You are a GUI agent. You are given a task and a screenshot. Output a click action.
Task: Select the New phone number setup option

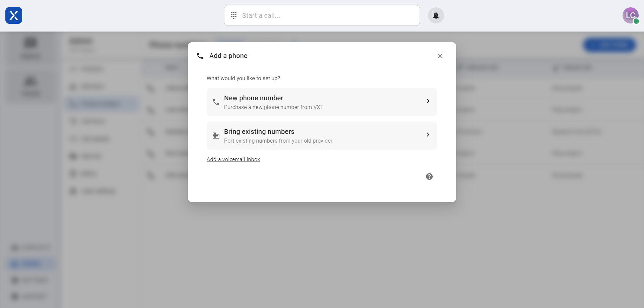tap(322, 102)
